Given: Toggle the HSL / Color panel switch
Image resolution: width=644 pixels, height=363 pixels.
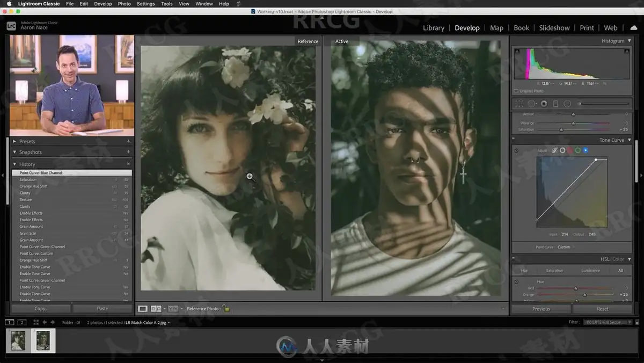Looking at the screenshot, I should tap(513, 258).
